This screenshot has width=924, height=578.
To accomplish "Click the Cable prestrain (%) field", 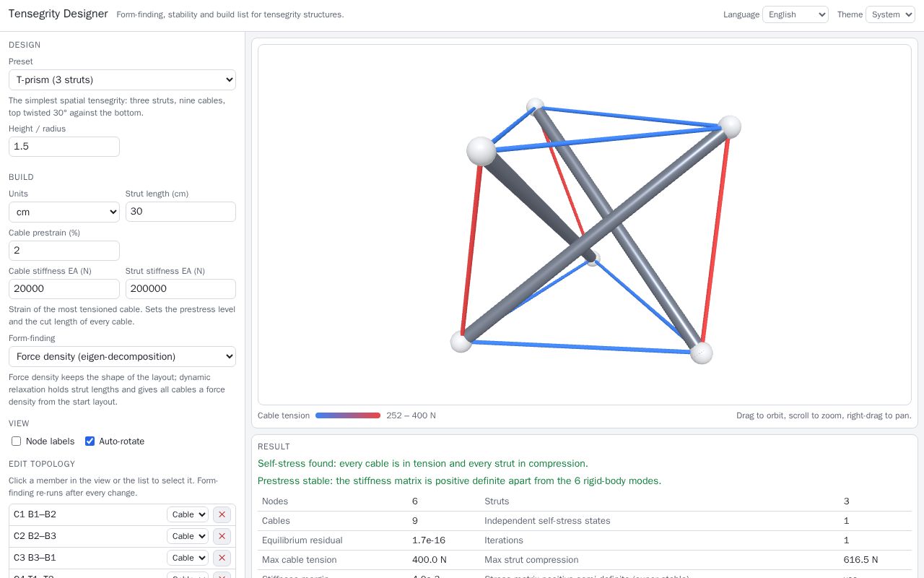I will tap(64, 251).
